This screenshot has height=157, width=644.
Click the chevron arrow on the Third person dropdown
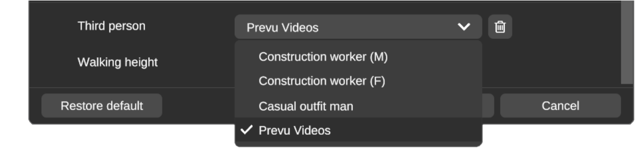pyautogui.click(x=464, y=27)
